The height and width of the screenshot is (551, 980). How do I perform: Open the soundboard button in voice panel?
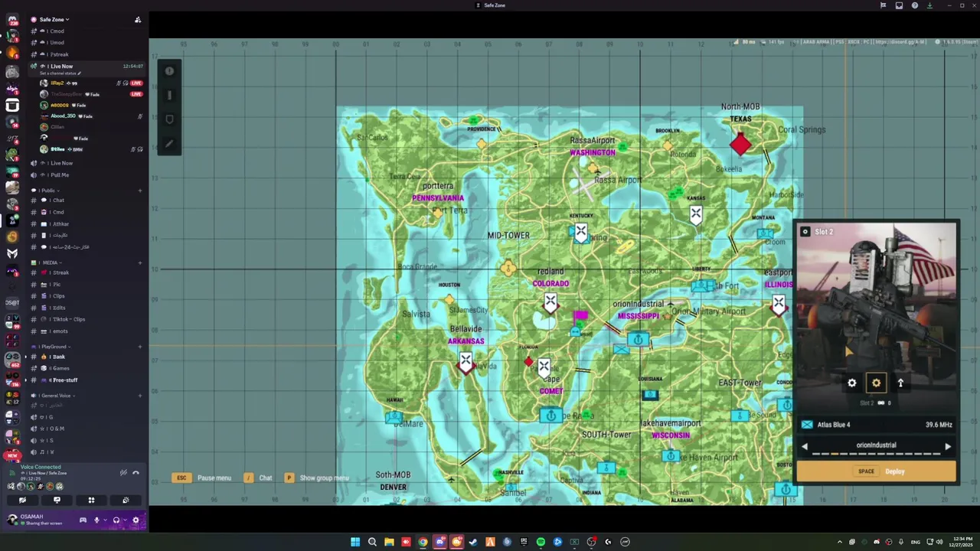tap(126, 500)
